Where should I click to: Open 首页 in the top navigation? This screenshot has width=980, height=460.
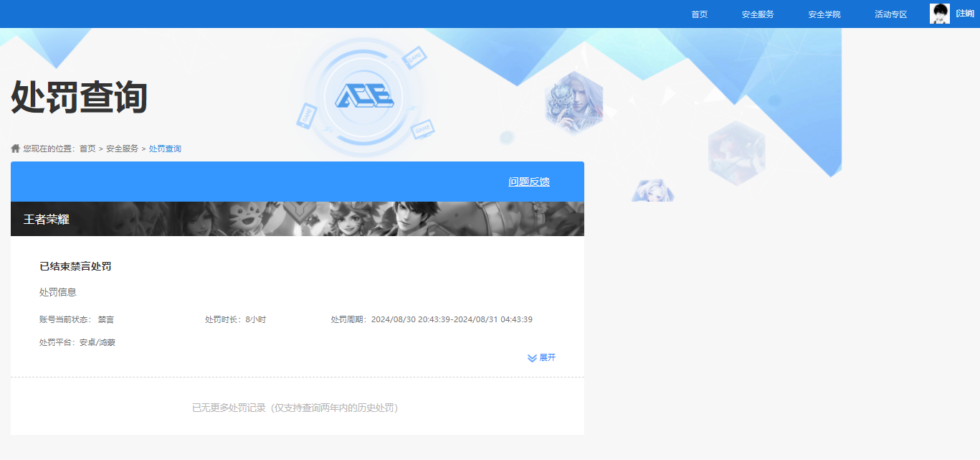(x=699, y=14)
